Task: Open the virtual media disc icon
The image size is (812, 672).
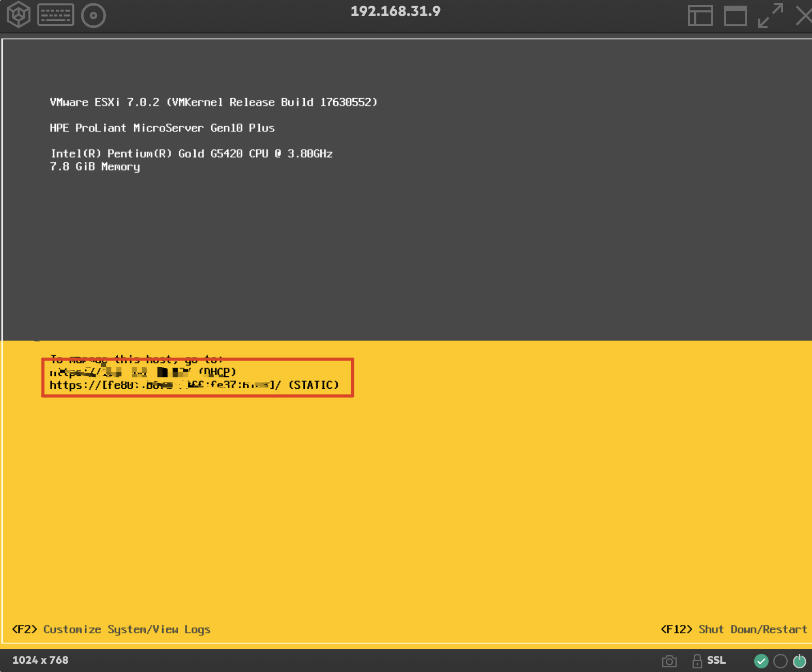Action: pos(93,16)
